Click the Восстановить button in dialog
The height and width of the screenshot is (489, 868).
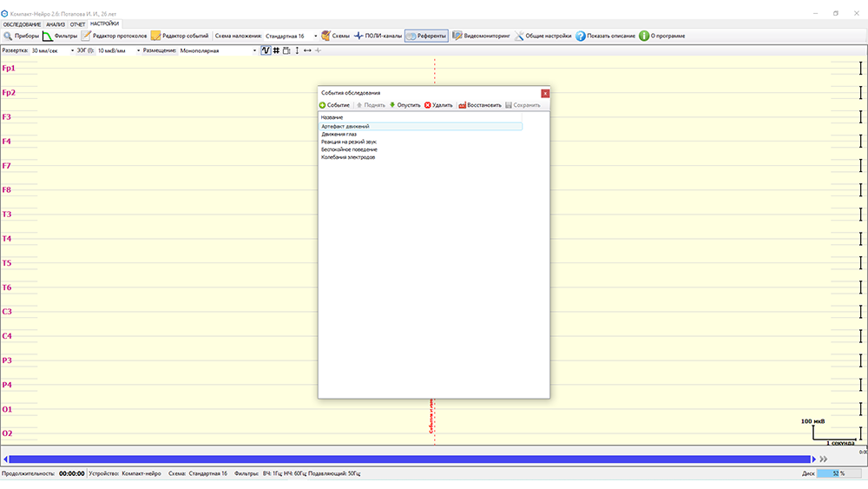(480, 105)
